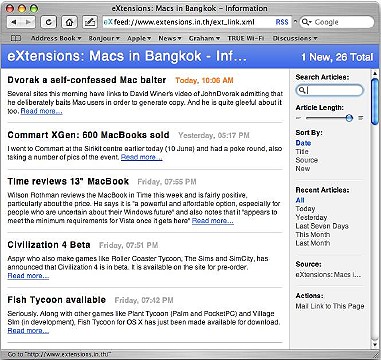381x360 pixels.
Task: Sort articles by Title
Action: [302, 152]
